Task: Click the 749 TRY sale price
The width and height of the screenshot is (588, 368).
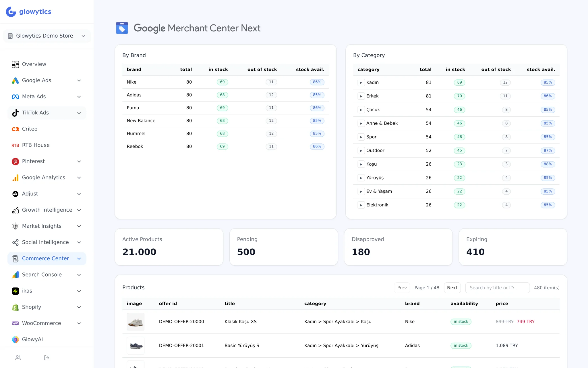Action: pyautogui.click(x=526, y=321)
